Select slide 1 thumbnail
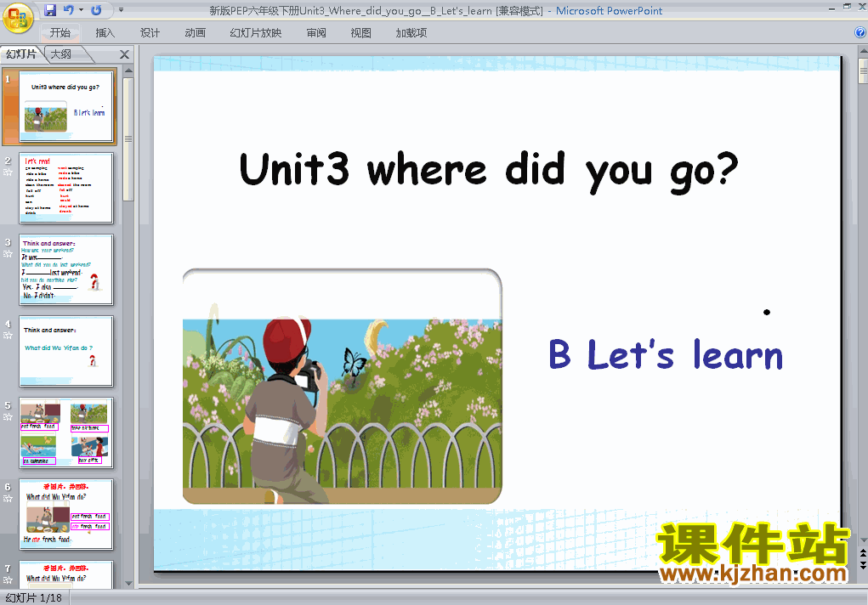Viewport: 868px width, 605px height. [66, 107]
